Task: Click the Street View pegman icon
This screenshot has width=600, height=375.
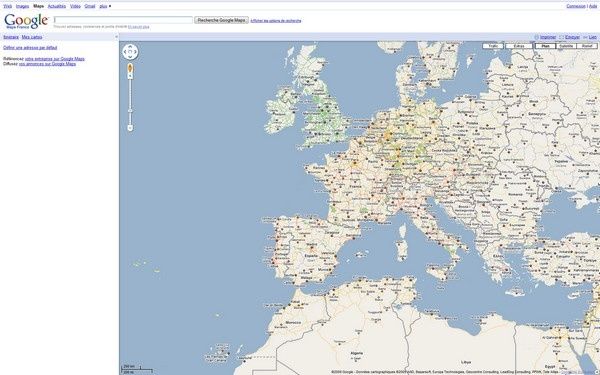Action: [x=130, y=68]
